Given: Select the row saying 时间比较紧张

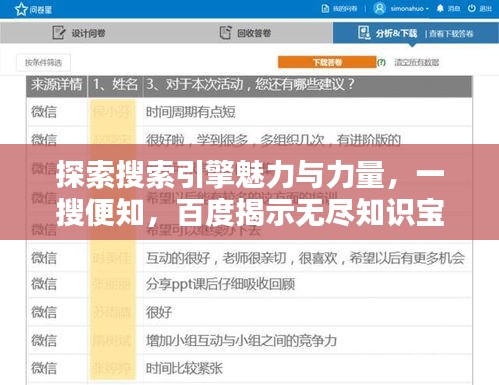Looking at the screenshot, I should pos(249,368).
